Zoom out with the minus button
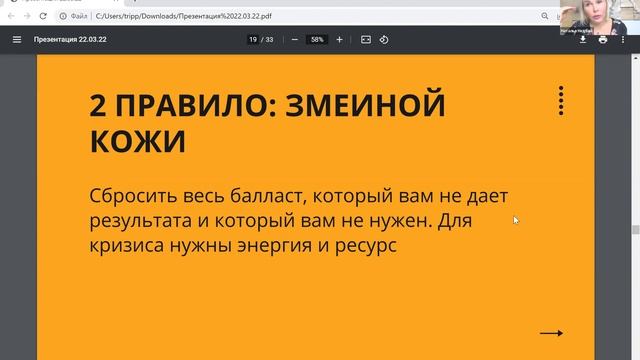 click(x=295, y=40)
